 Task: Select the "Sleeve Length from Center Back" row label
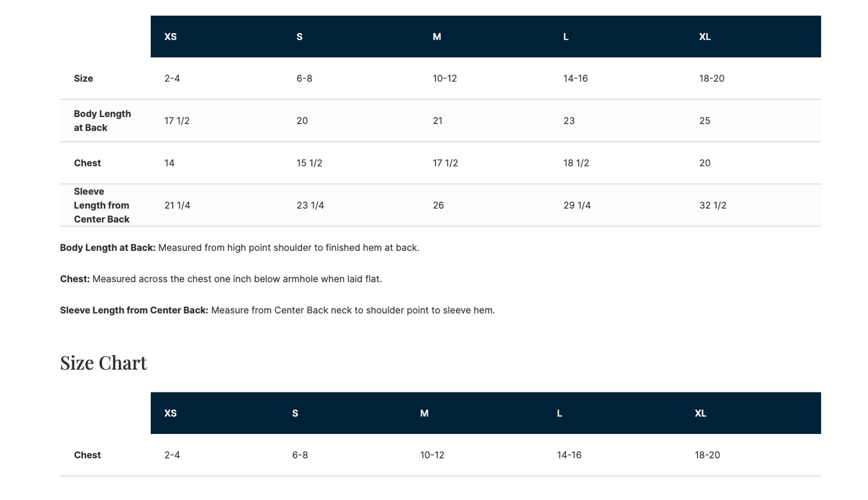coord(102,205)
